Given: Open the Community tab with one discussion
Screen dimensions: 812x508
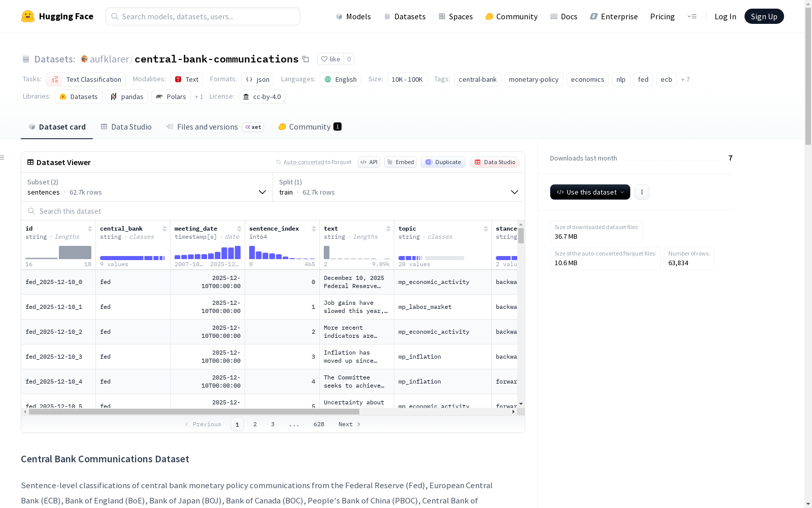Looking at the screenshot, I should click(x=310, y=127).
